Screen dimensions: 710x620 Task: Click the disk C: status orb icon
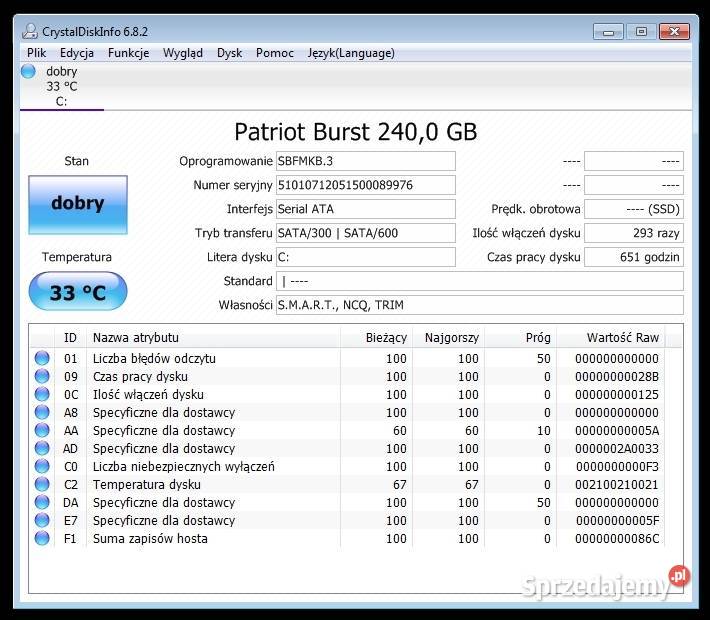point(28,71)
